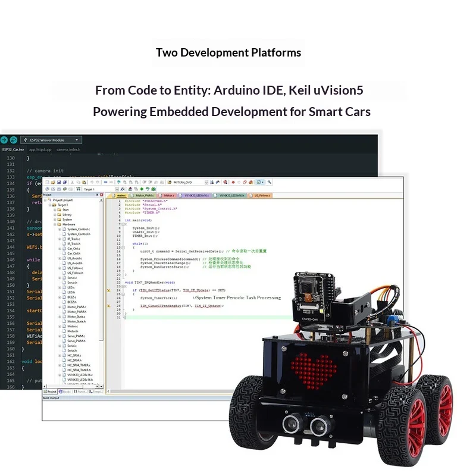Open Motor_State.c in project tree
The image size is (476, 476).
click(x=77, y=317)
